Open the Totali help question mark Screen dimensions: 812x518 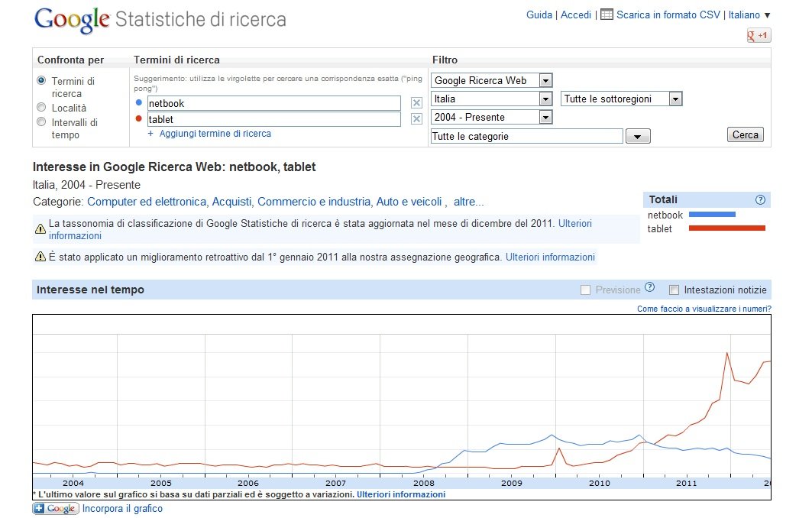pyautogui.click(x=760, y=200)
